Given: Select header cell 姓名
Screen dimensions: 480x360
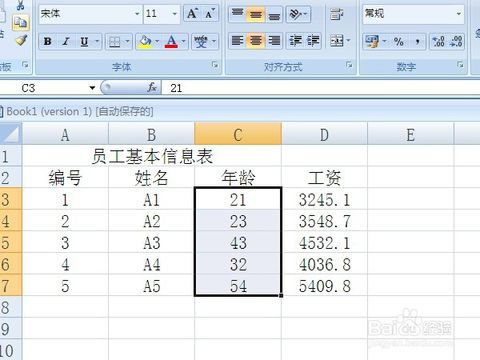Looking at the screenshot, I should [152, 178].
